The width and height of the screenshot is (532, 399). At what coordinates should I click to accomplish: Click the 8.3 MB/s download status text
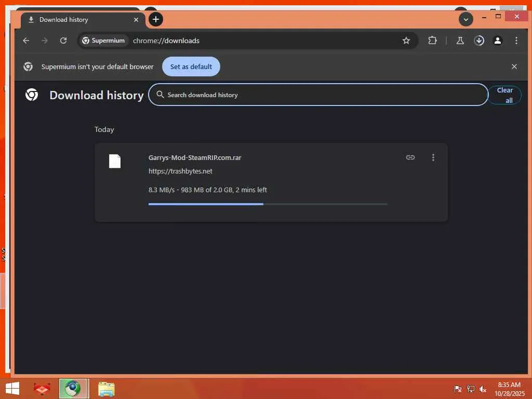coord(208,190)
